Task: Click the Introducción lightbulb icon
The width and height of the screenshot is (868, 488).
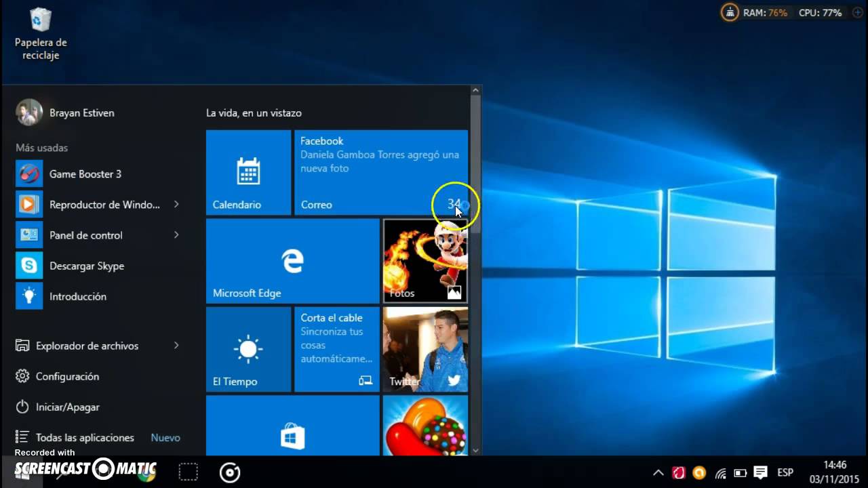Action: pyautogui.click(x=29, y=296)
